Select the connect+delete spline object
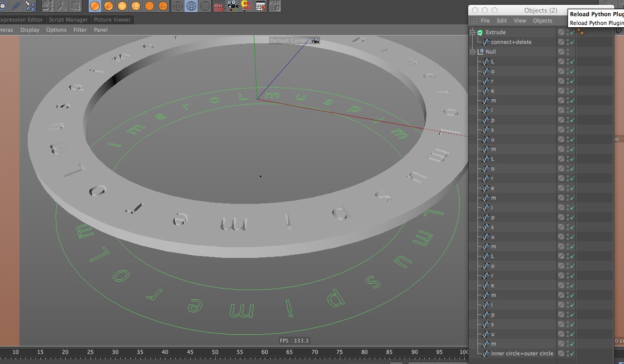The height and width of the screenshot is (364, 624). click(x=511, y=42)
